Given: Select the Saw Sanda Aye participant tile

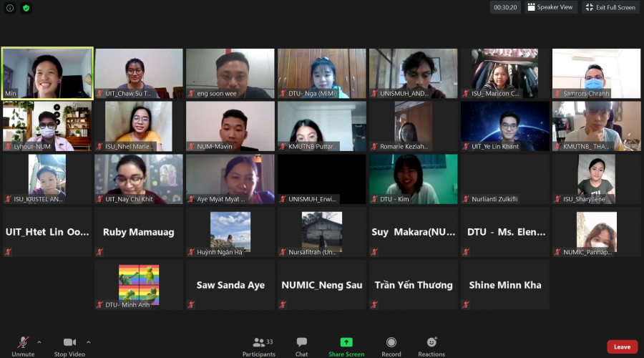Looking at the screenshot, I should pyautogui.click(x=230, y=285).
